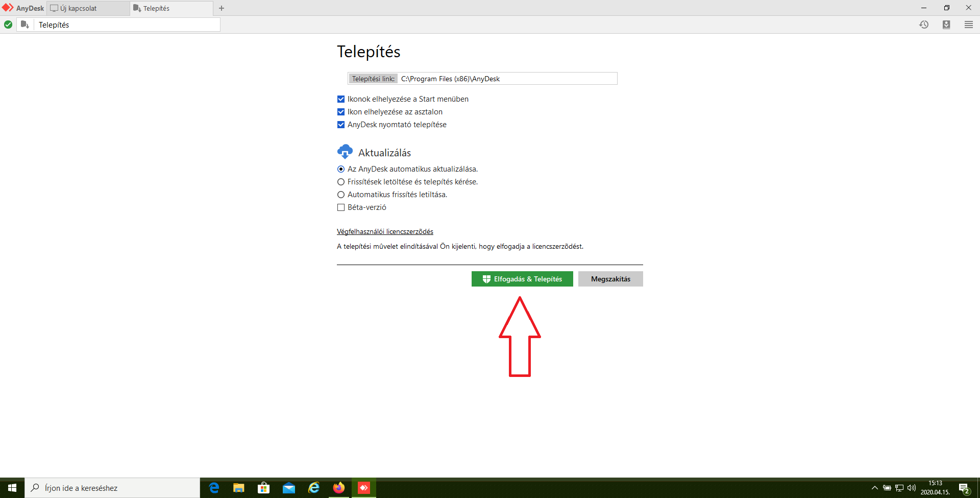The width and height of the screenshot is (980, 498).
Task: Open the notification center icon
Action: 964,488
